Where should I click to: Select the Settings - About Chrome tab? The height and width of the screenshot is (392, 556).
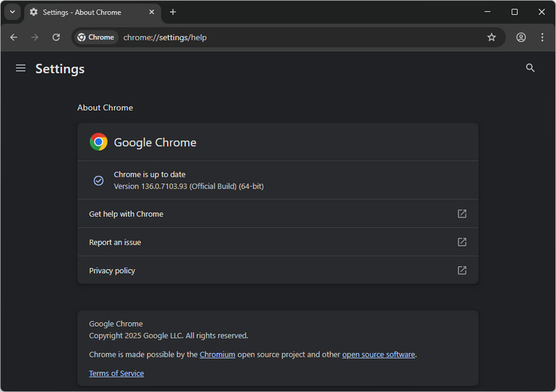click(92, 13)
